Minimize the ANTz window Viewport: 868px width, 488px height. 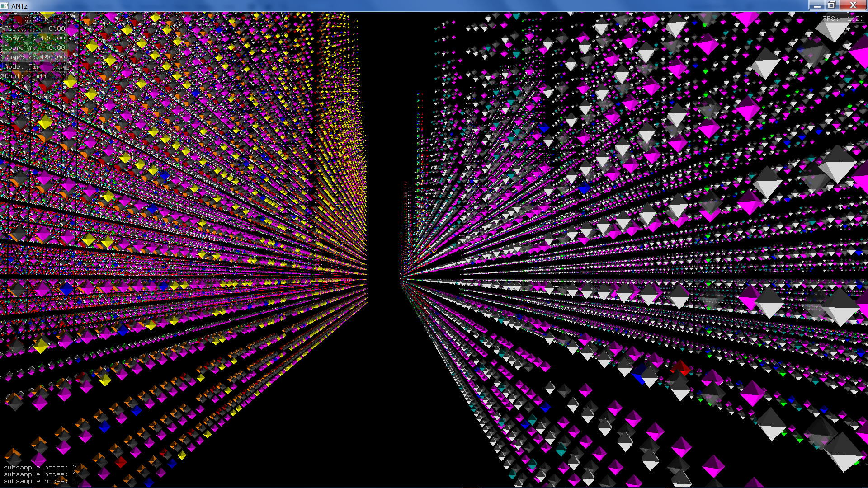(817, 5)
